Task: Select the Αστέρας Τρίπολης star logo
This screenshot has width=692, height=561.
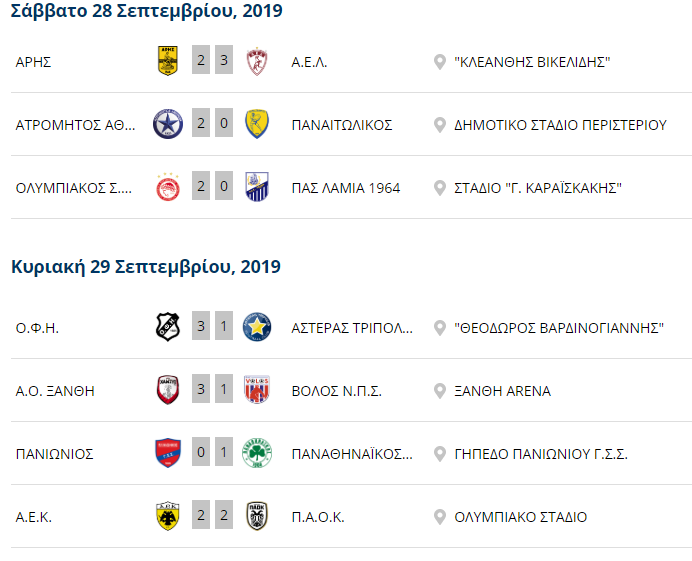Action: (257, 327)
